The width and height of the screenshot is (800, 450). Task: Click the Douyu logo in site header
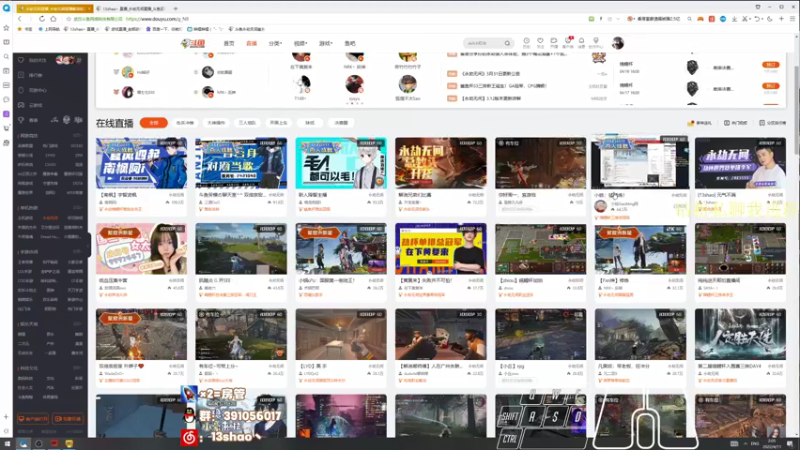coord(193,43)
